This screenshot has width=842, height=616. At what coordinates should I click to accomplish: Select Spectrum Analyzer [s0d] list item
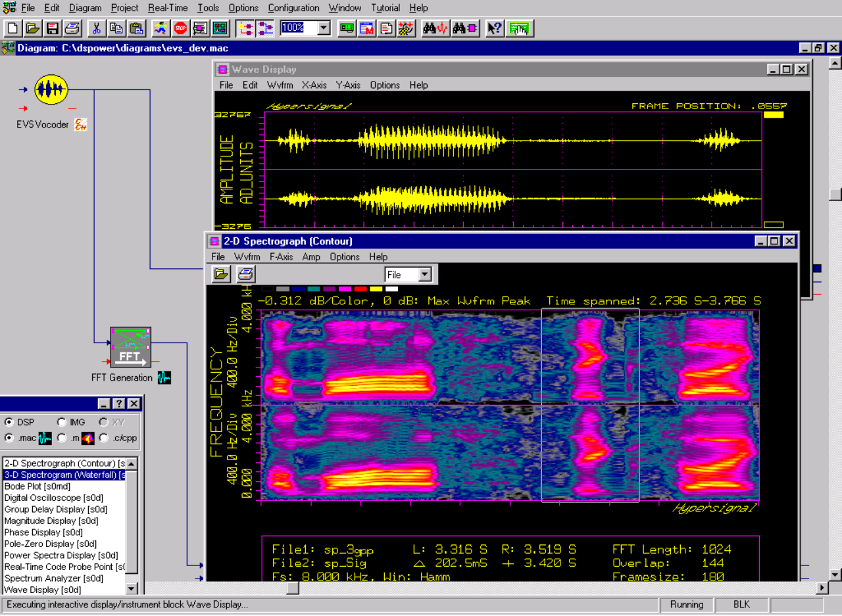[x=64, y=579]
